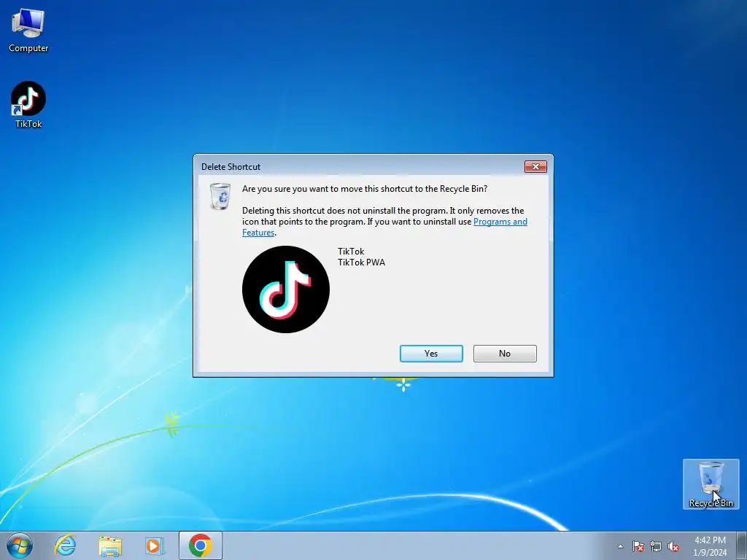Viewport: 747px width, 560px height.
Task: Click the muted volume tray icon
Action: pyautogui.click(x=673, y=546)
